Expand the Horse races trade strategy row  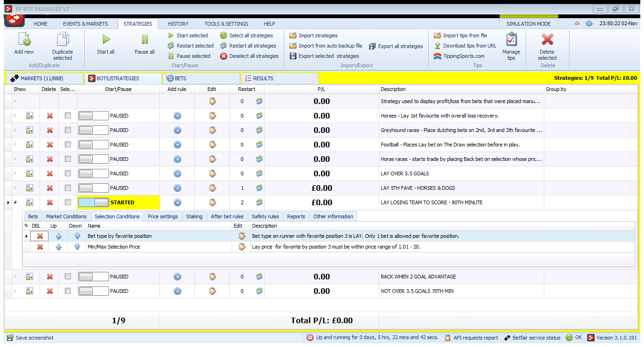point(15,159)
